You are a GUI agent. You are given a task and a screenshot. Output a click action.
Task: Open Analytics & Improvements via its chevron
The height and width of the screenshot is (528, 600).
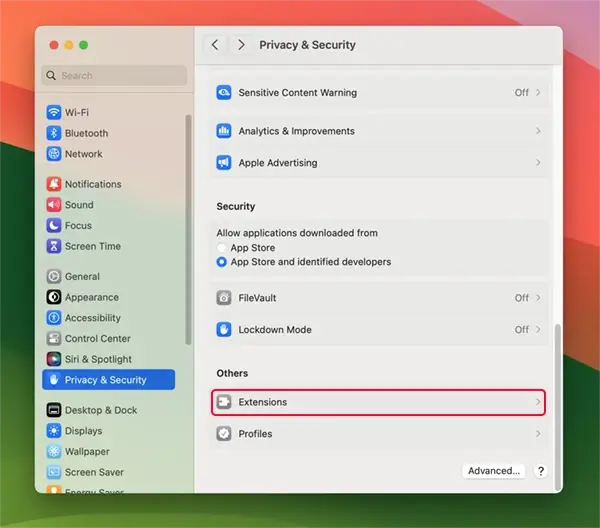538,131
